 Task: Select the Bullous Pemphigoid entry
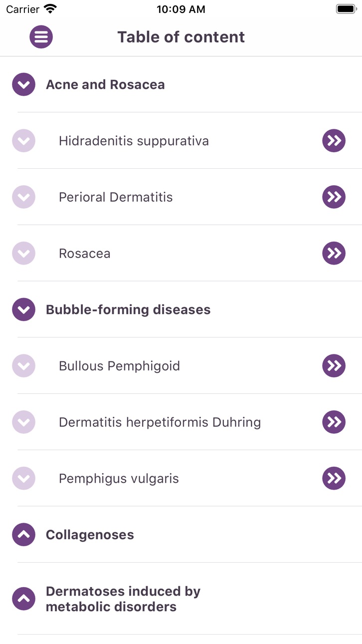(119, 366)
